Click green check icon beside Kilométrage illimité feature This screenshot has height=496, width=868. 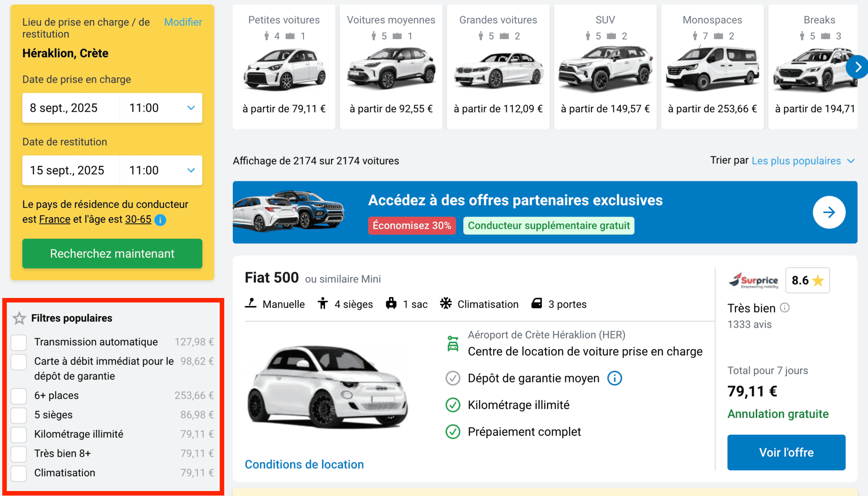[x=453, y=405]
